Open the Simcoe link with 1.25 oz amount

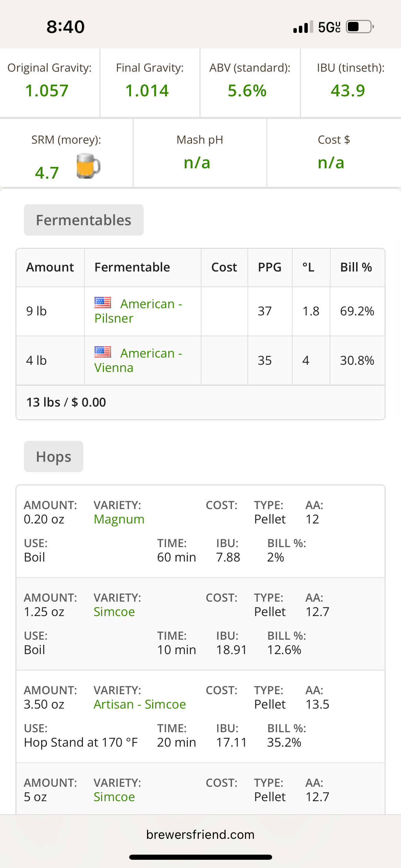click(x=114, y=612)
